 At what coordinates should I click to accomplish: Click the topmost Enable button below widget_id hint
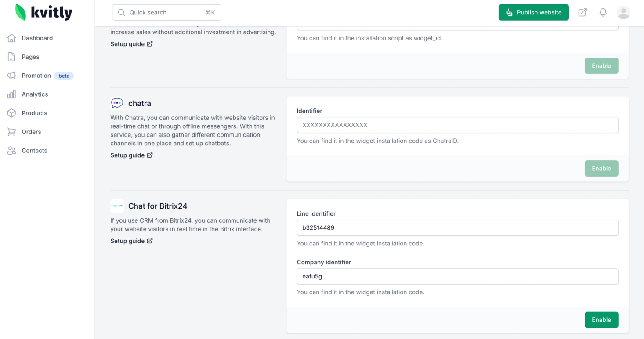pyautogui.click(x=601, y=66)
